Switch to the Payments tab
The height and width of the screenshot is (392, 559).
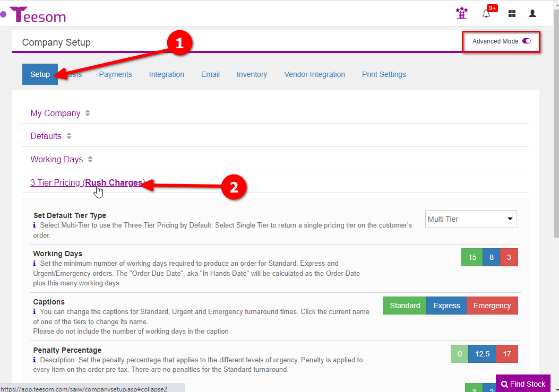[116, 74]
